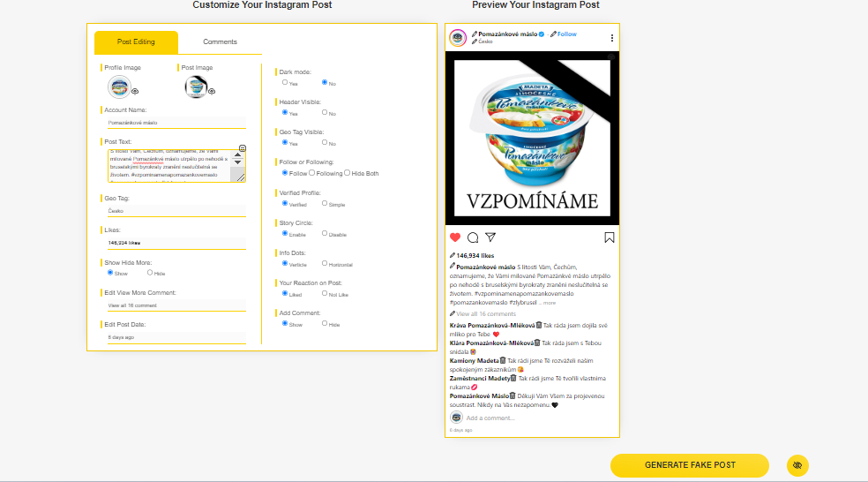
Task: Click the share paper-plane icon
Action: (490, 237)
